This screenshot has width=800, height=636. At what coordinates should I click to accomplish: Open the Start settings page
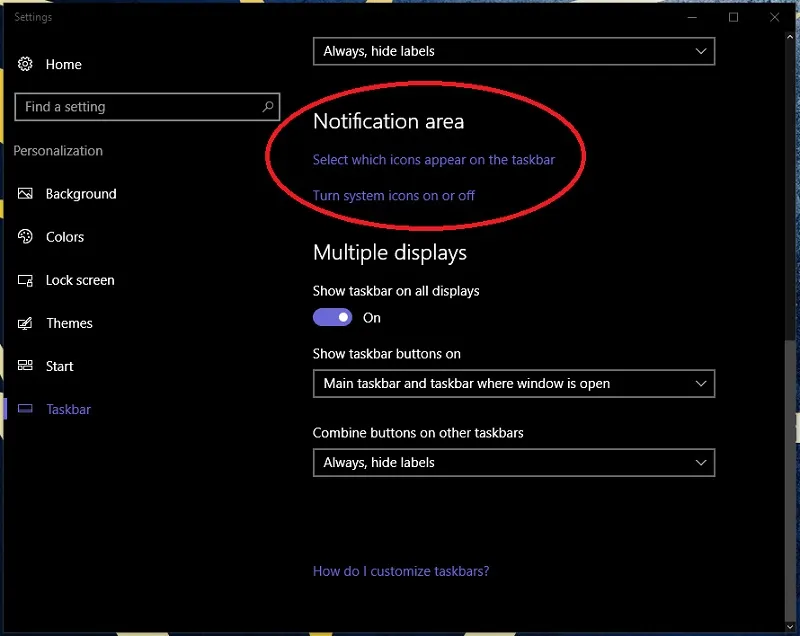click(x=58, y=366)
